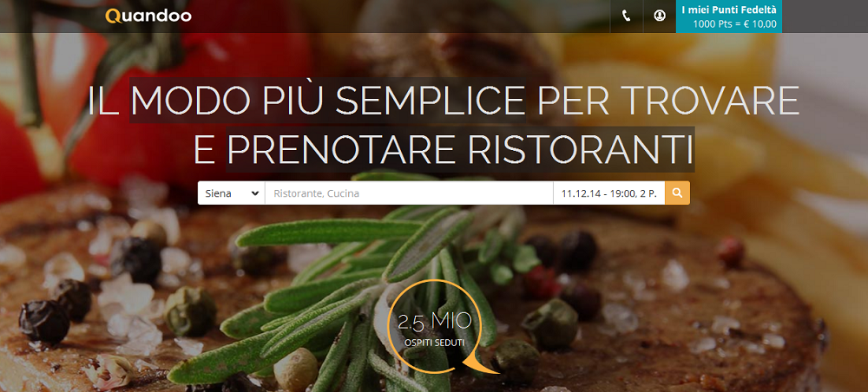
Task: Click the orange magnifier search button
Action: (x=678, y=193)
